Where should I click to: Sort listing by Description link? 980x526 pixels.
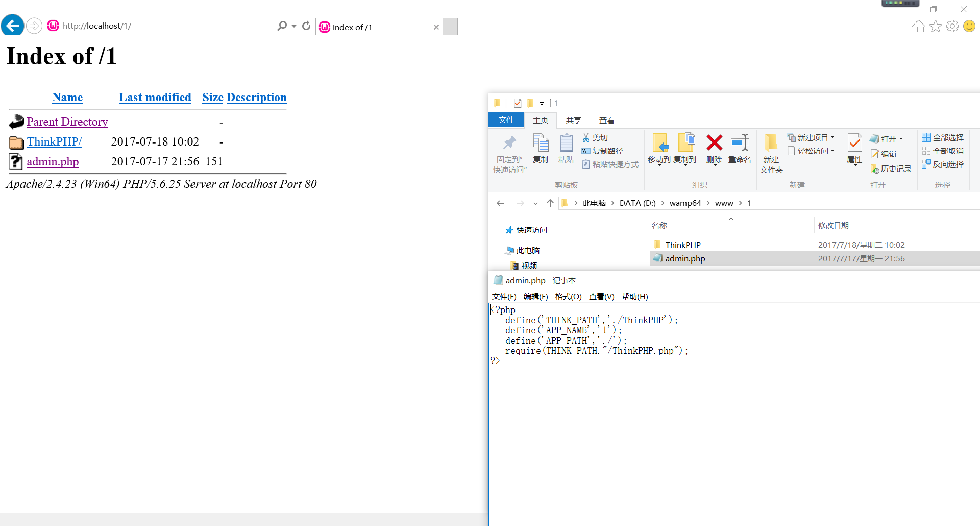[257, 97]
